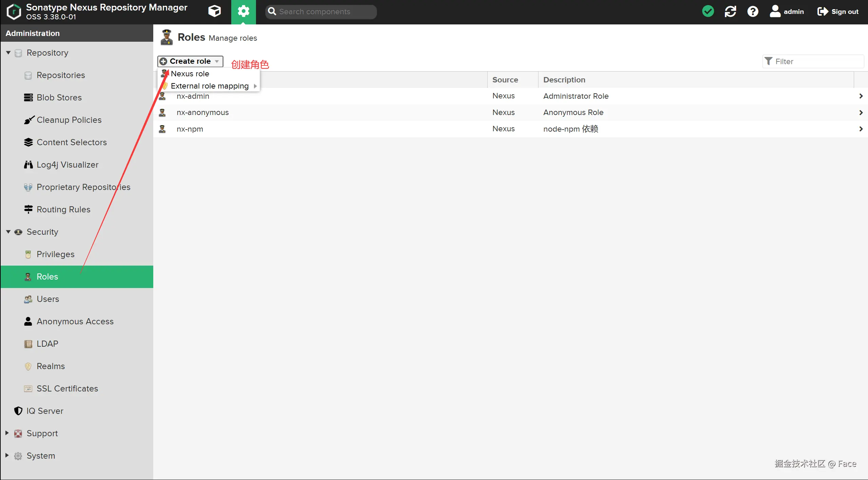Screen dimensions: 868x480
Task: Choose External role mapping option
Action: click(x=210, y=86)
